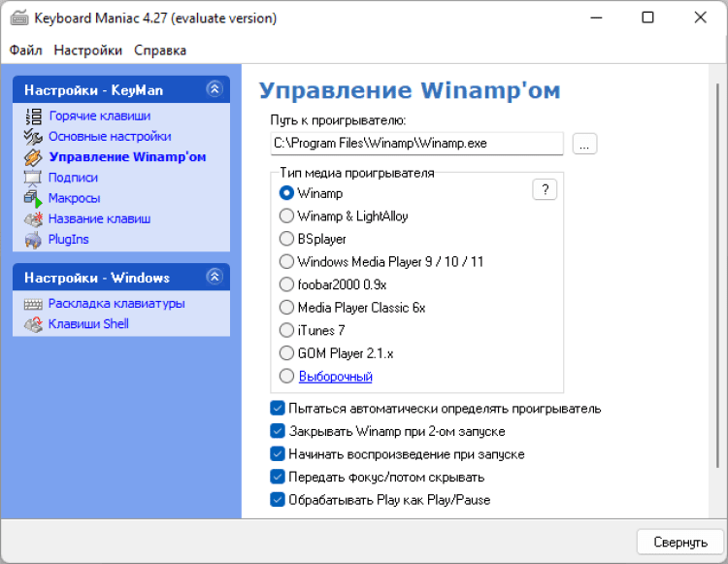Click the Подписи screen icon
This screenshot has height=564, width=728.
click(33, 178)
